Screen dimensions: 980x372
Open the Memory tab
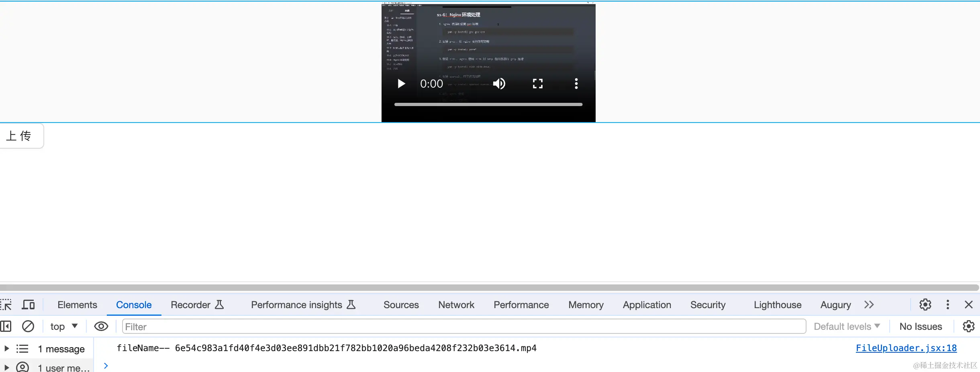tap(586, 305)
